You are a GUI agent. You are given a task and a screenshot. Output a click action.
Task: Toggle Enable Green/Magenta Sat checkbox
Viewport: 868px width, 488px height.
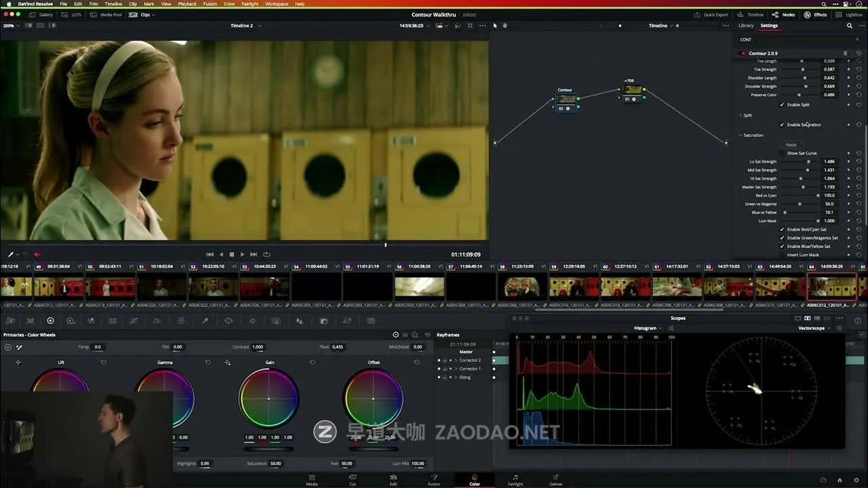click(x=782, y=238)
